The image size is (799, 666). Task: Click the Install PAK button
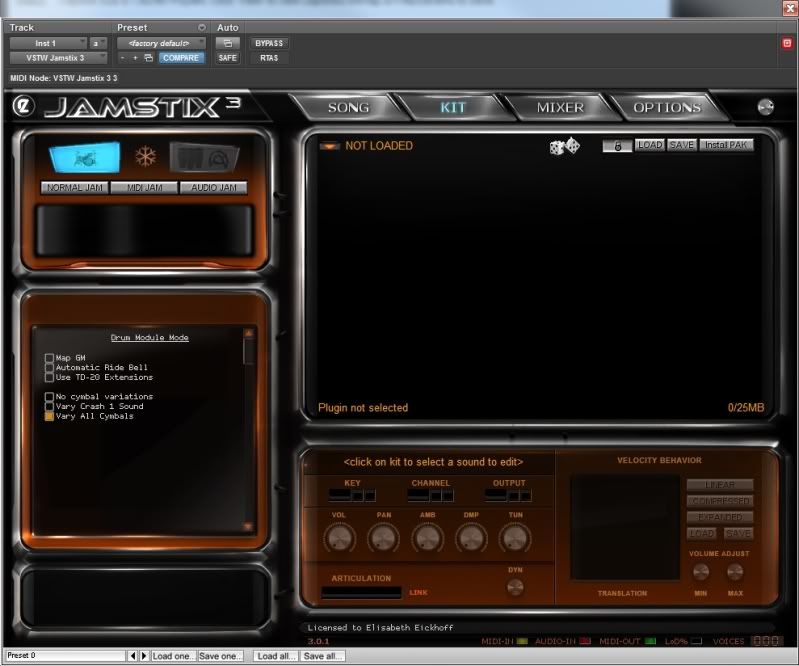point(726,146)
